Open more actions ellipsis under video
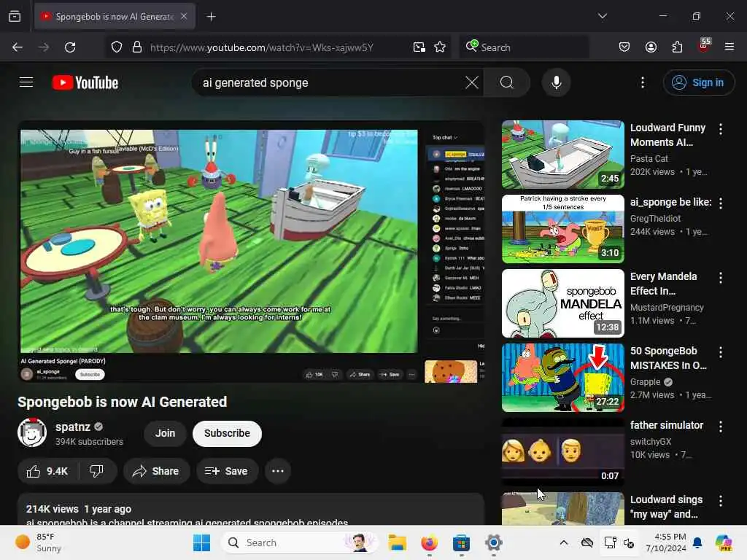This screenshot has height=560, width=747. pyautogui.click(x=278, y=471)
